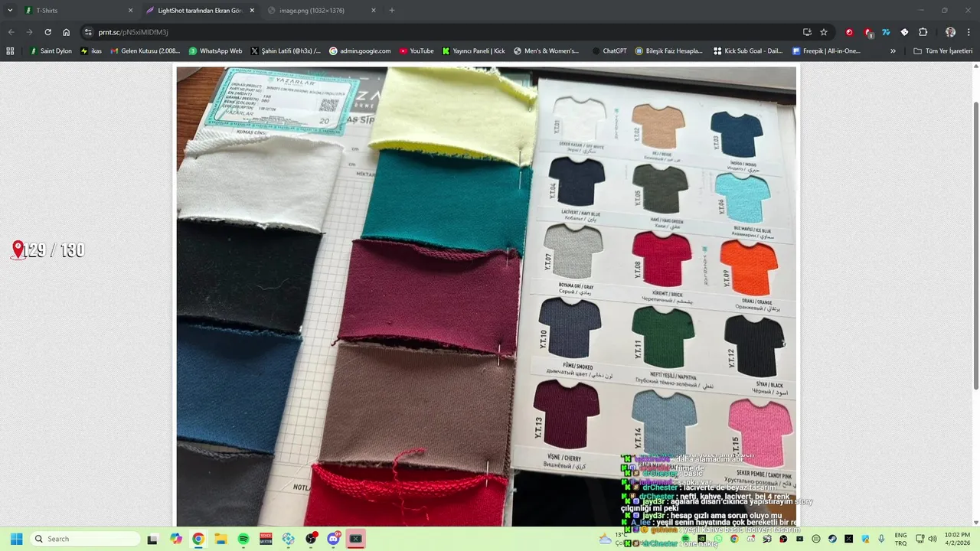Open the ChatGPT bookmark
The height and width of the screenshot is (551, 980).
tap(609, 51)
